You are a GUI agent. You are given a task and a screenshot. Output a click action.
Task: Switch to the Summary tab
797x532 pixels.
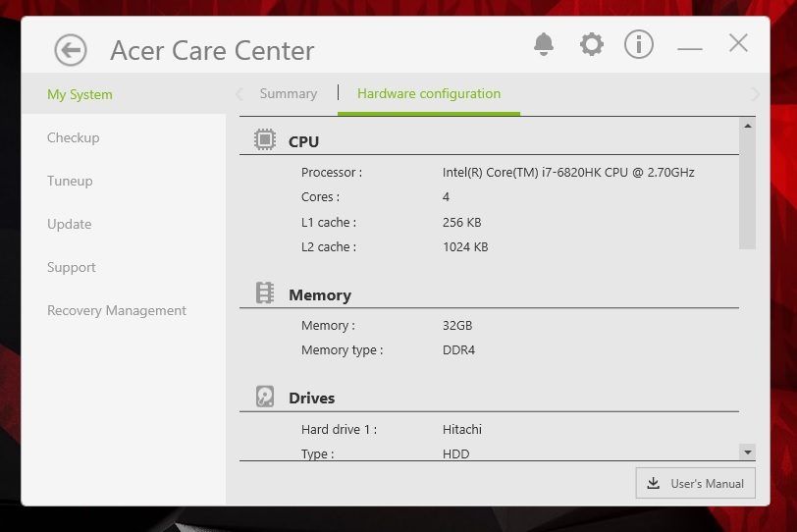click(288, 94)
